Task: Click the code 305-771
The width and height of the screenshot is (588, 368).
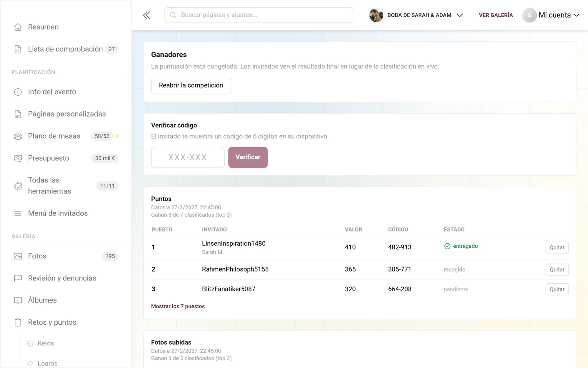Action: tap(400, 269)
